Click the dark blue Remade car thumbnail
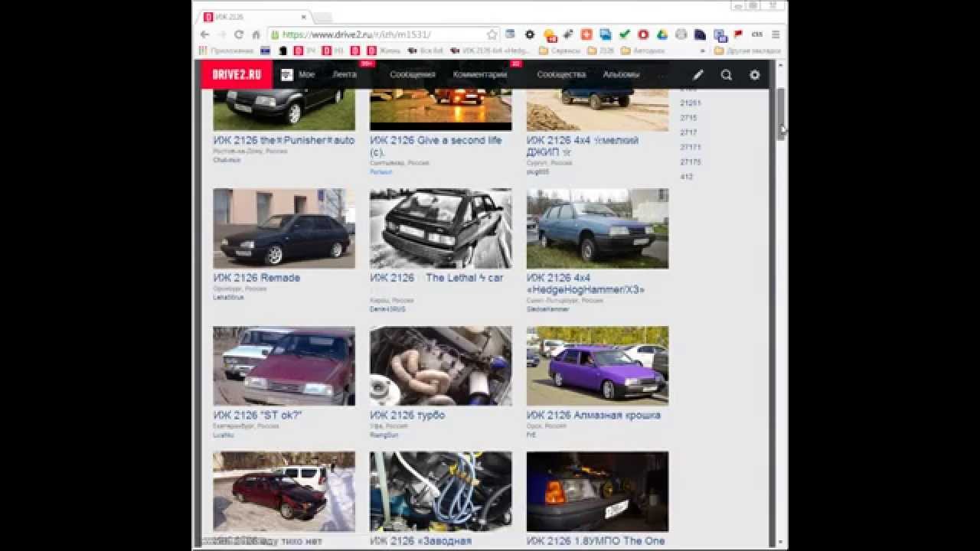Image resolution: width=980 pixels, height=551 pixels. 284,229
